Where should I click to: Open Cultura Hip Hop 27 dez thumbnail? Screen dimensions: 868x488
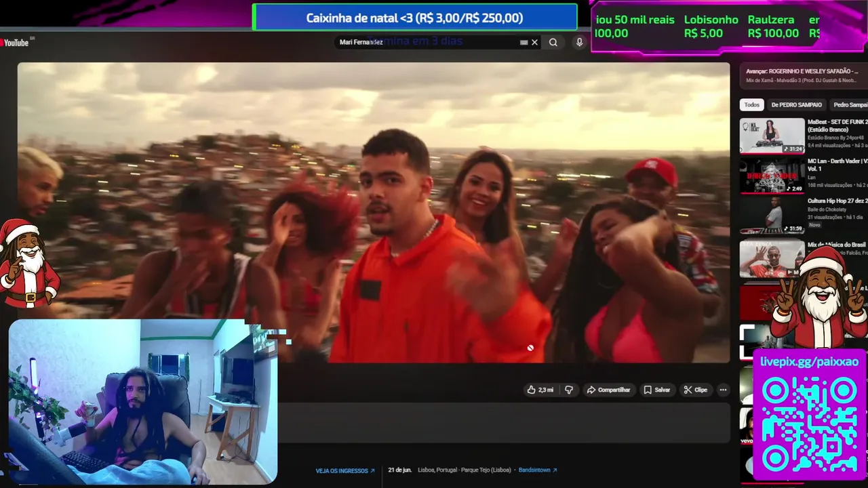pos(772,215)
